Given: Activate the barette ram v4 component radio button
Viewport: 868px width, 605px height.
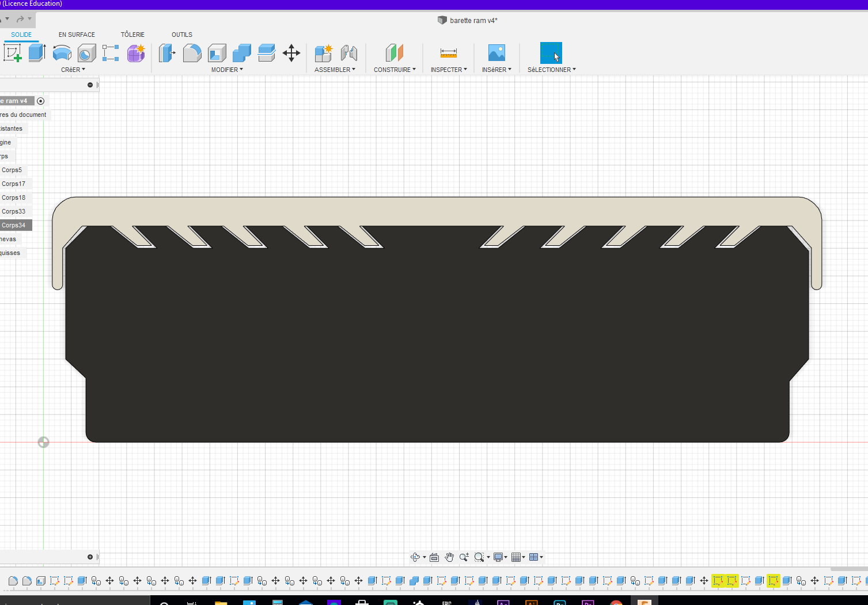Looking at the screenshot, I should [40, 101].
